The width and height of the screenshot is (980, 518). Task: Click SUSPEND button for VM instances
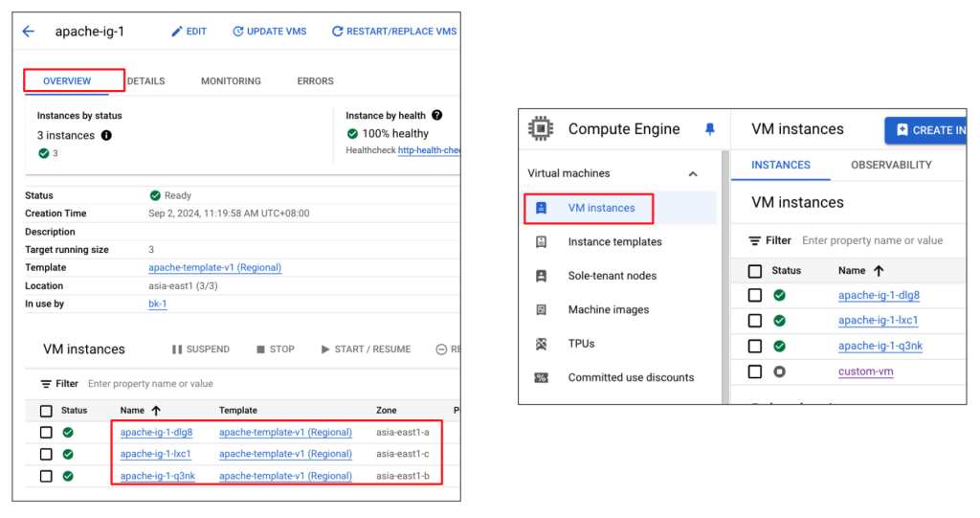[x=201, y=349]
